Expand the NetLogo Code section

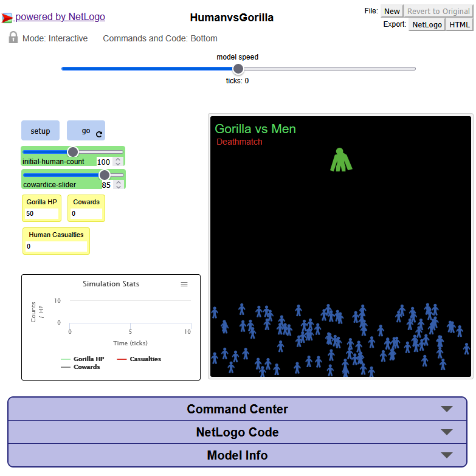click(x=237, y=432)
